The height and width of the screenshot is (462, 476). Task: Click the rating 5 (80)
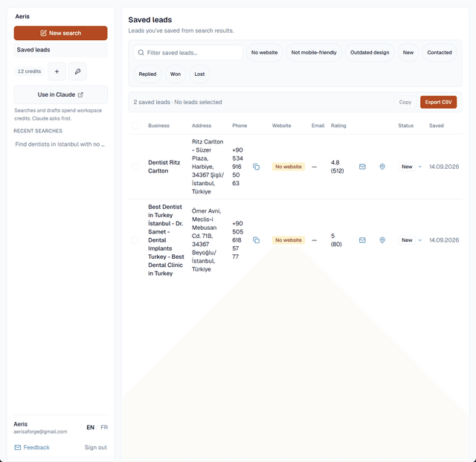pyautogui.click(x=336, y=240)
